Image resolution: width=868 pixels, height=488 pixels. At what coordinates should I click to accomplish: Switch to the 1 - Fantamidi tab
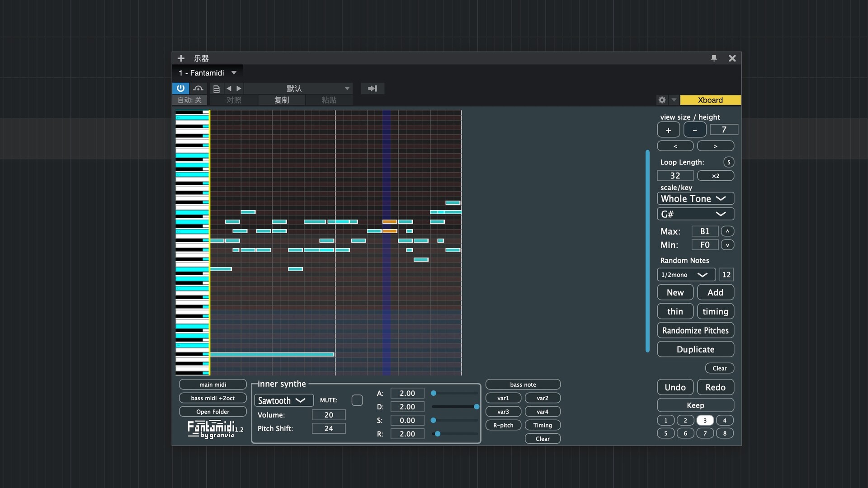pos(202,73)
